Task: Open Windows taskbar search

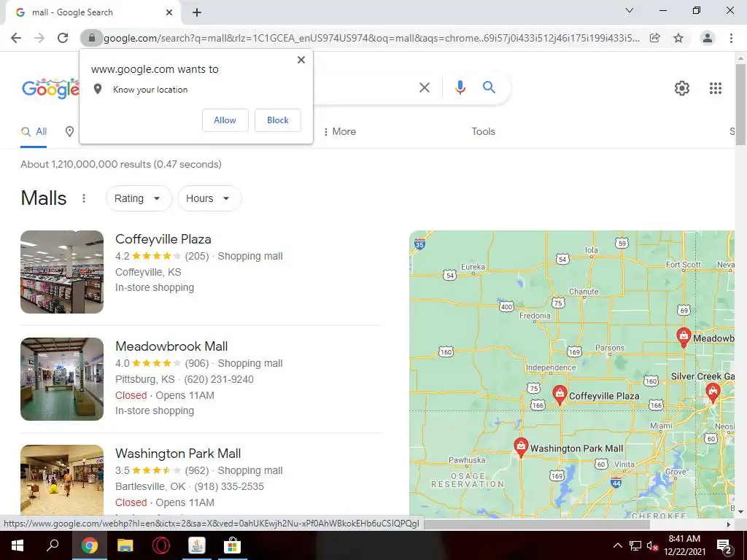Action: 53,545
